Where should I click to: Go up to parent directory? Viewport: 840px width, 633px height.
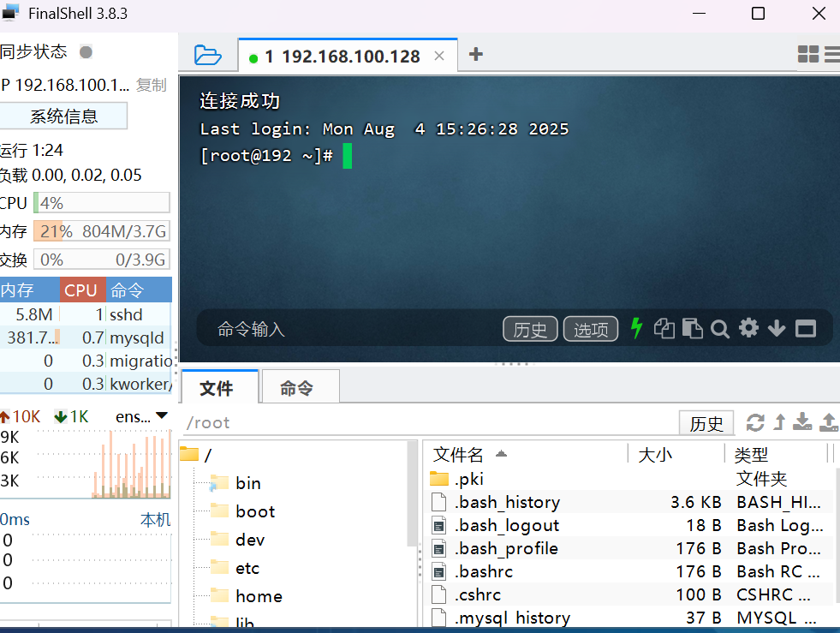(780, 422)
